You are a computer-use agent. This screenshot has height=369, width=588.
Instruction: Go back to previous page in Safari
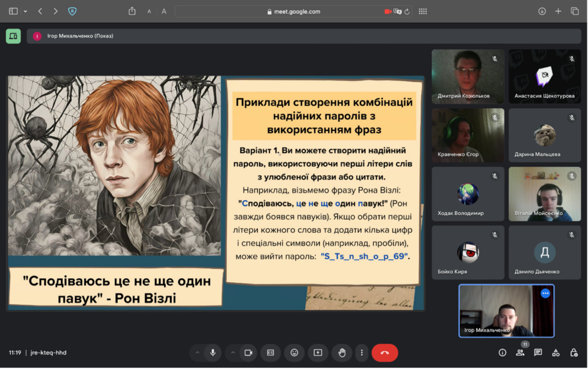point(40,11)
